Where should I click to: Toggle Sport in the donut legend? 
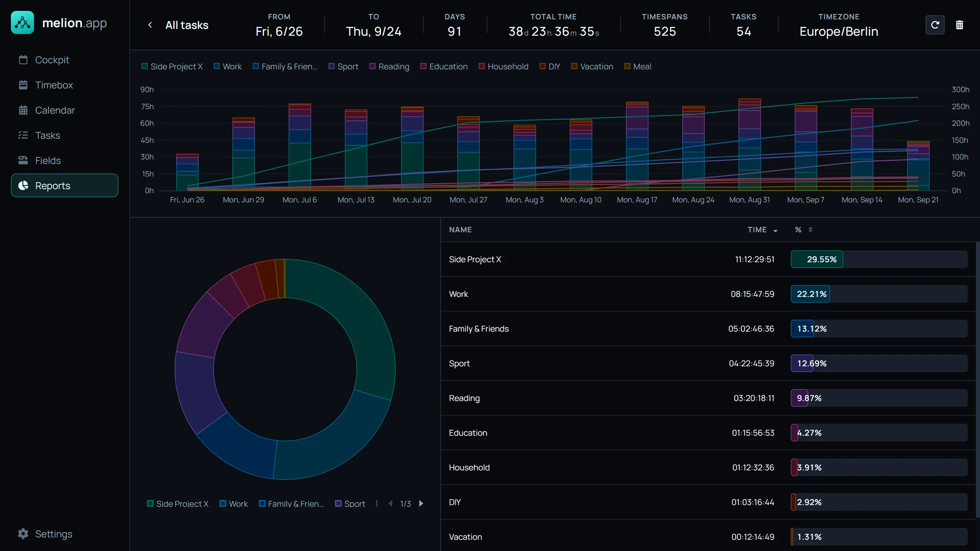350,503
